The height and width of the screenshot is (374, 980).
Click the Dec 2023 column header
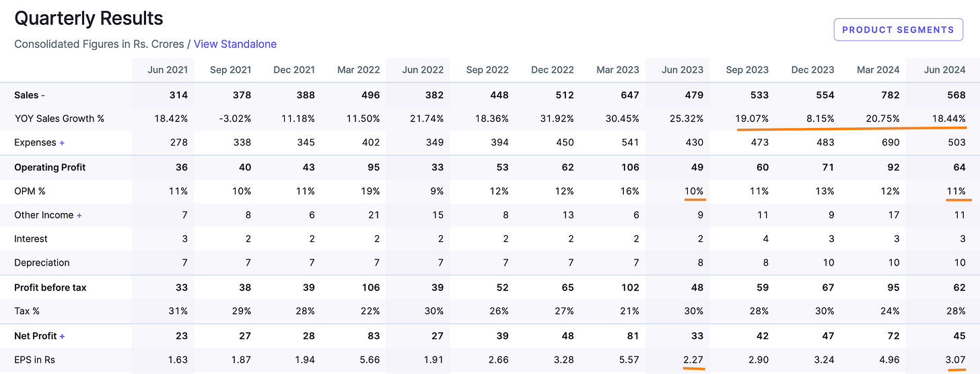812,69
